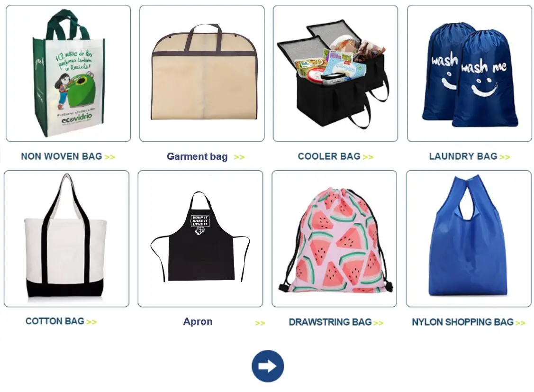Select the COOLER BAG label
Viewport: 534px width, 392px height.
[329, 156]
